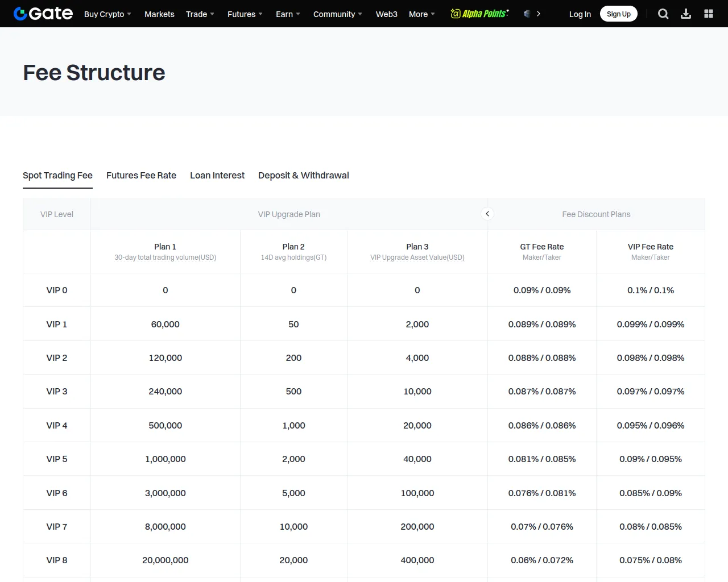Click the 120,000 trading volume cell
Viewport: 728px width, 582px height.
point(166,358)
